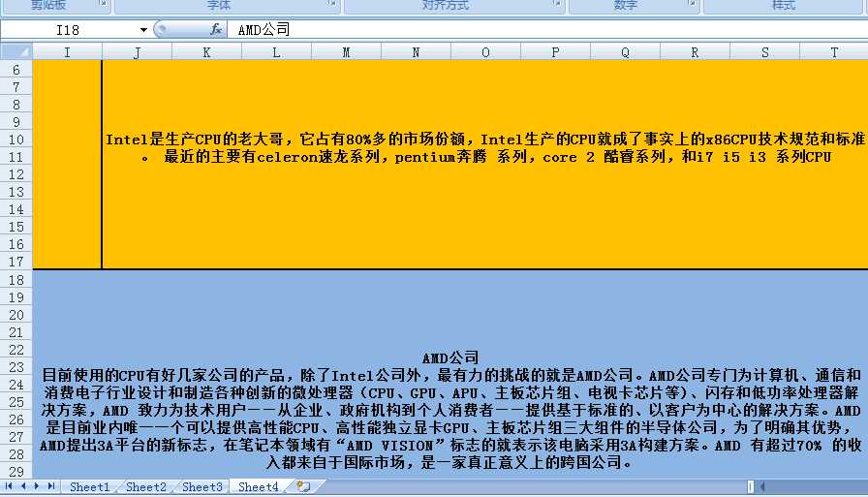Select the Sheet4 tab

(259, 486)
